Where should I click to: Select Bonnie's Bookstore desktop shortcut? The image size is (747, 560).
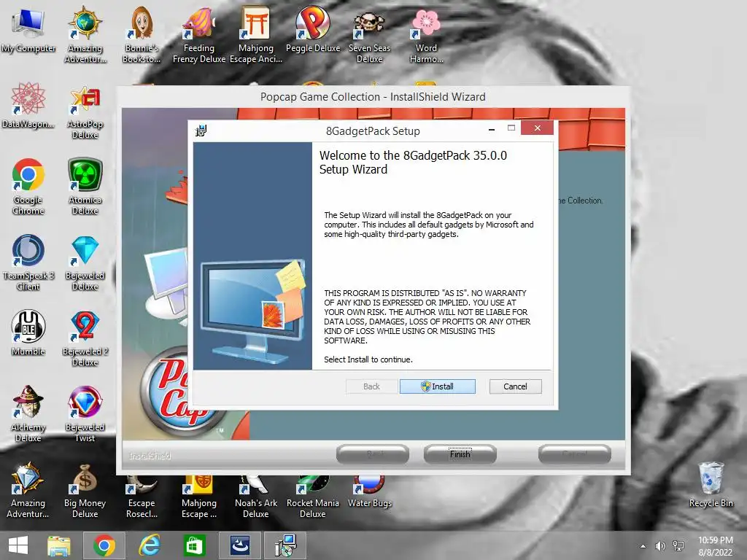tap(142, 35)
